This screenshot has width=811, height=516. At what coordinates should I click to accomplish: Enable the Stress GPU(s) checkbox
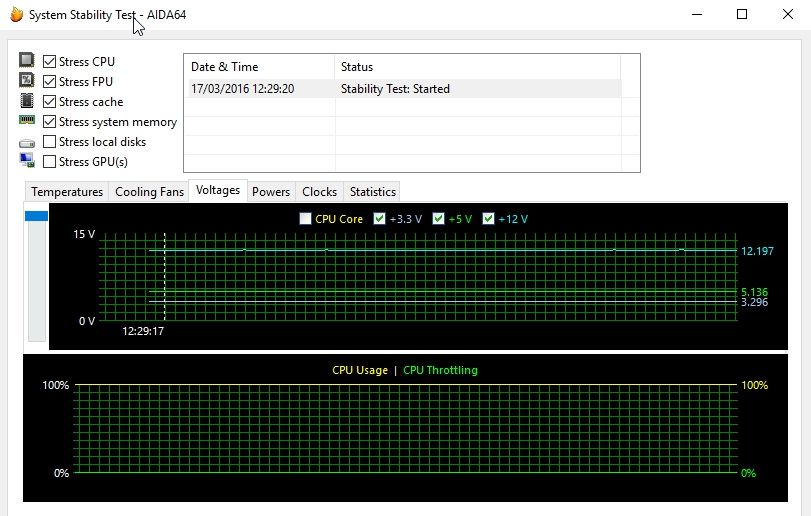(x=49, y=162)
